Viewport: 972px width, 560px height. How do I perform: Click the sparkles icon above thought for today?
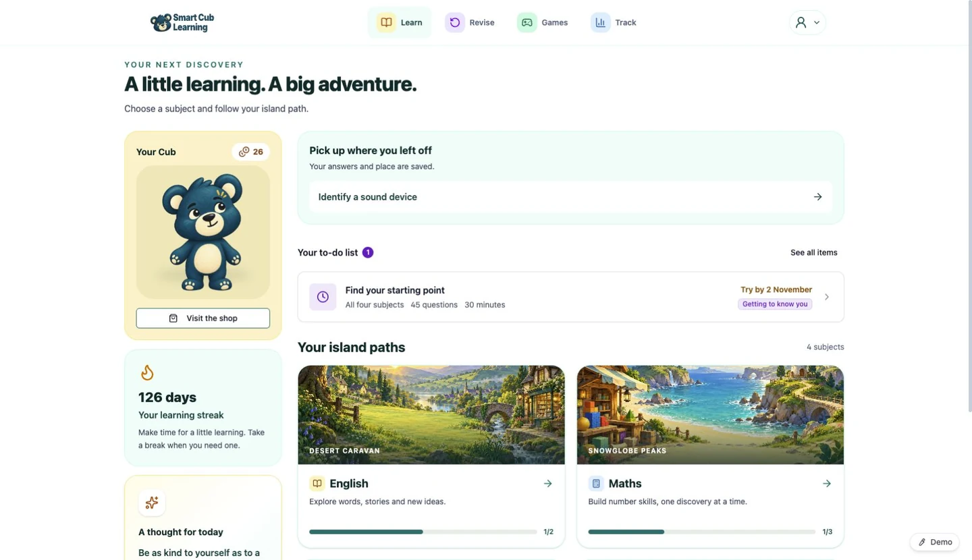152,503
